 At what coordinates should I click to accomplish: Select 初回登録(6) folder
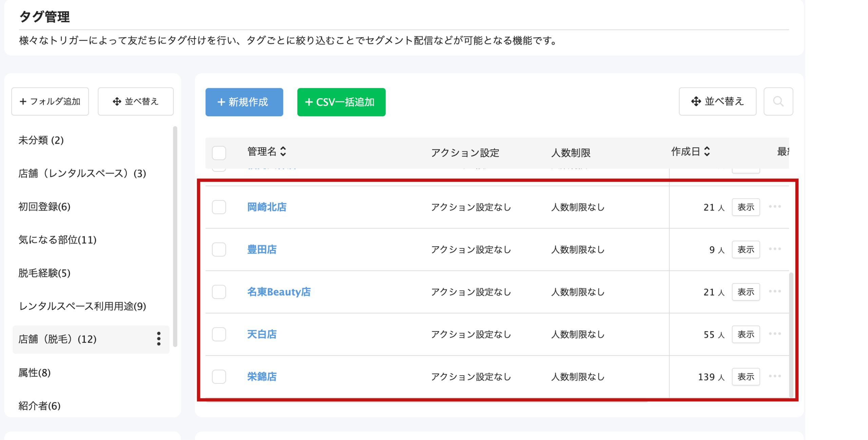pos(44,206)
